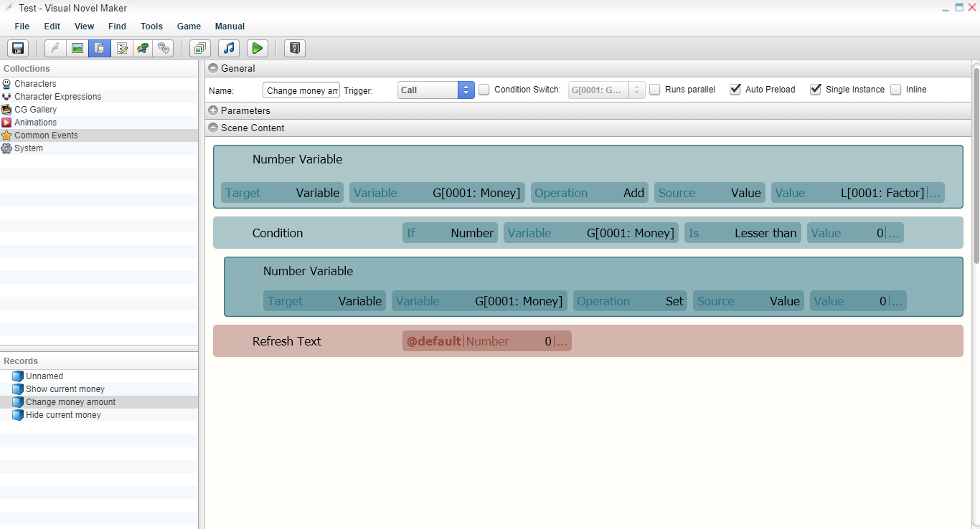
Task: Click the A-Z book toolbar icon
Action: 295,48
